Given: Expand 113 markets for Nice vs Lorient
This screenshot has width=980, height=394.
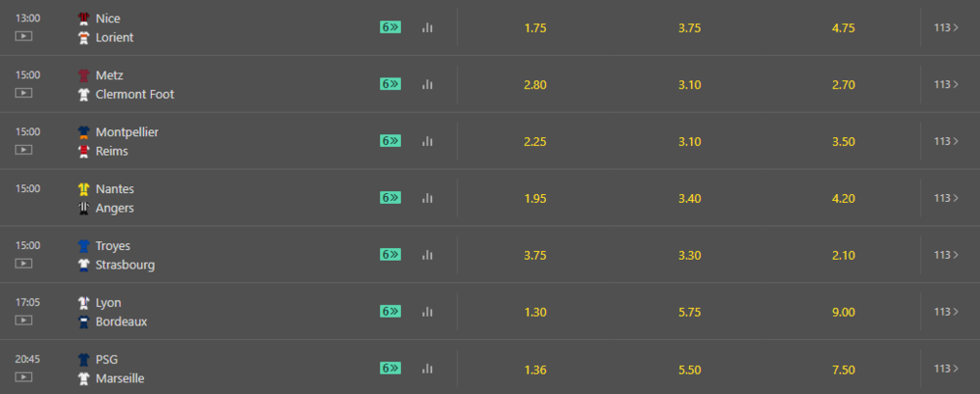Looking at the screenshot, I should 947,27.
